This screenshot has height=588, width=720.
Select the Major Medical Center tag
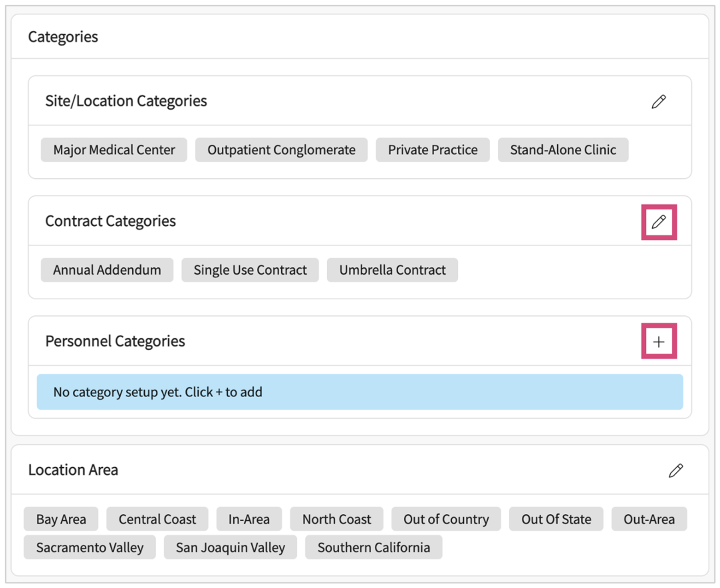pyautogui.click(x=114, y=150)
